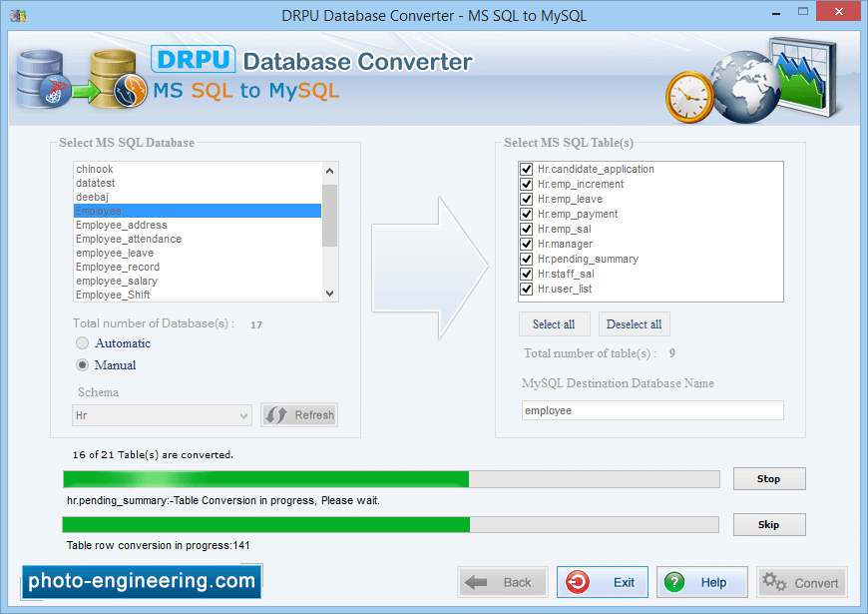The height and width of the screenshot is (614, 868).
Task: Click the clock and globe header graphic
Action: 753,81
